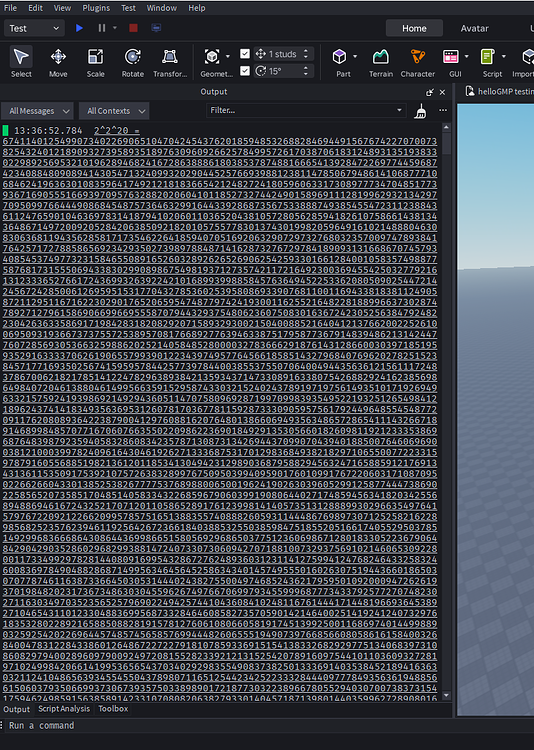The width and height of the screenshot is (534, 750).
Task: Click the Output scrollbar up arrow
Action: [x=446, y=128]
